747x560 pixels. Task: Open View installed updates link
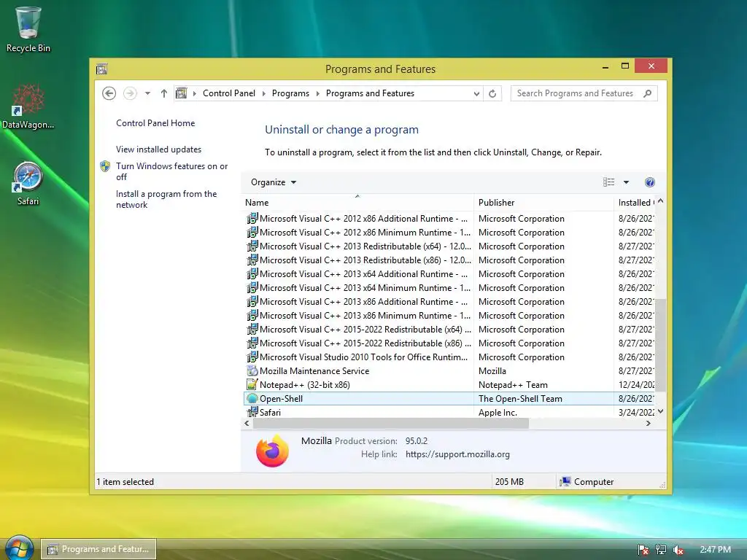(x=158, y=149)
